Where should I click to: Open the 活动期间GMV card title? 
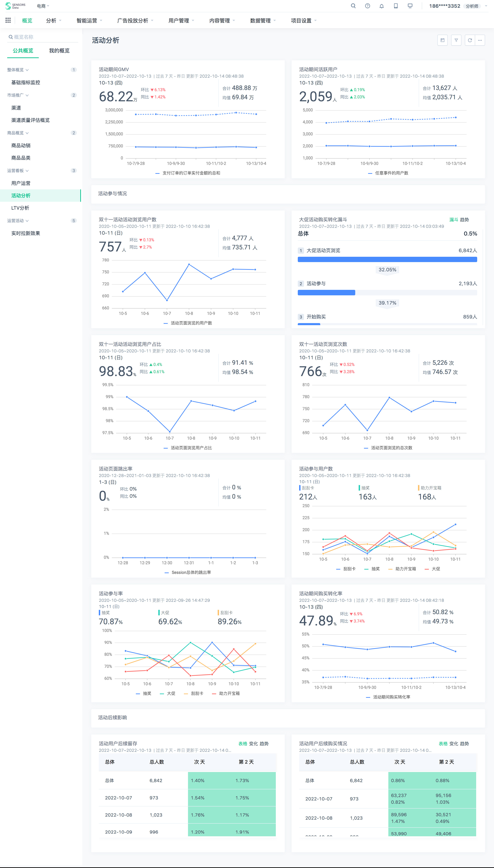[114, 69]
